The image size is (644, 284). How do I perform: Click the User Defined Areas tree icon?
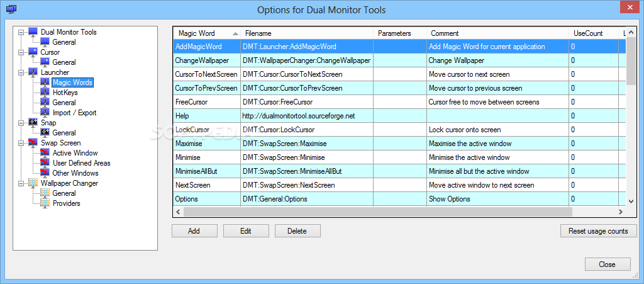[45, 162]
